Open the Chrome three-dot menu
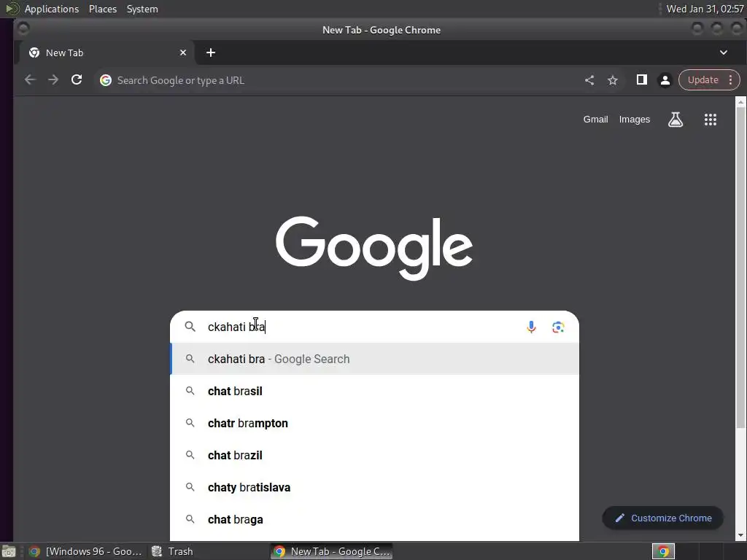 point(731,80)
